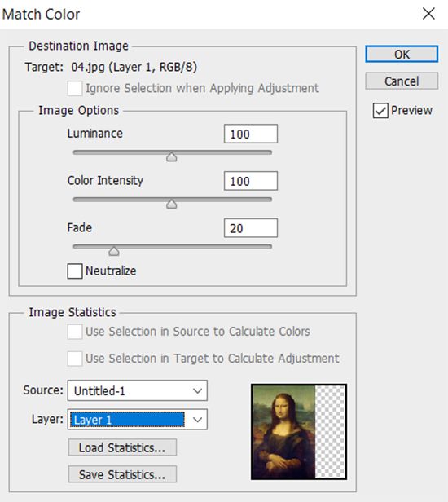Click the Fade value field
Screen dimensions: 448x502
(x=251, y=228)
